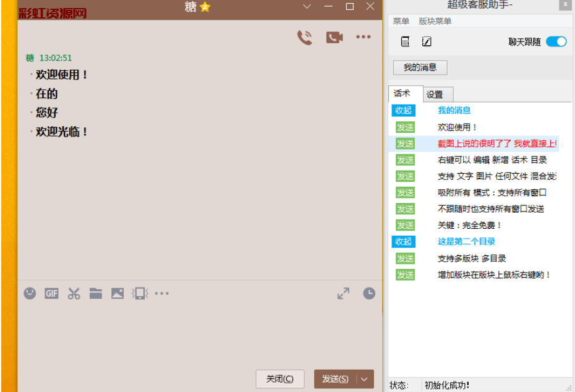Send the 欢迎使用！ phrase with its 发送 button

pyautogui.click(x=405, y=127)
